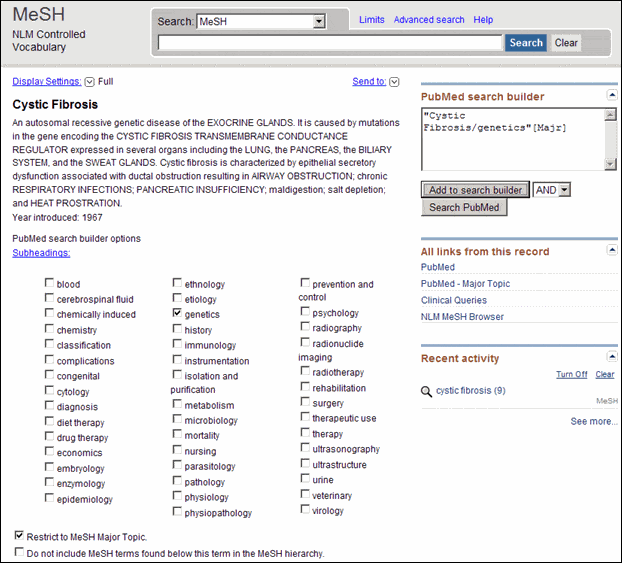Toggle Restrict to MeSH Major Topic
Screen dimensions: 622x563
pyautogui.click(x=21, y=536)
